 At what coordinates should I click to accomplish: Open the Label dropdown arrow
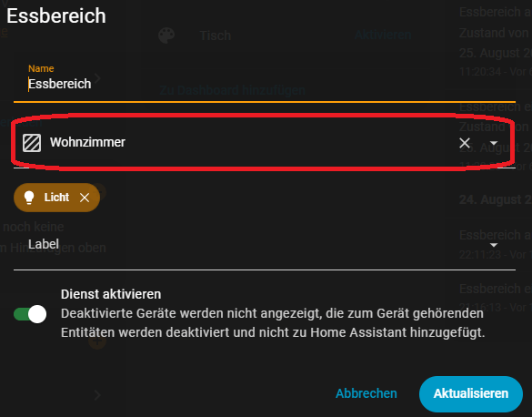[x=494, y=245]
